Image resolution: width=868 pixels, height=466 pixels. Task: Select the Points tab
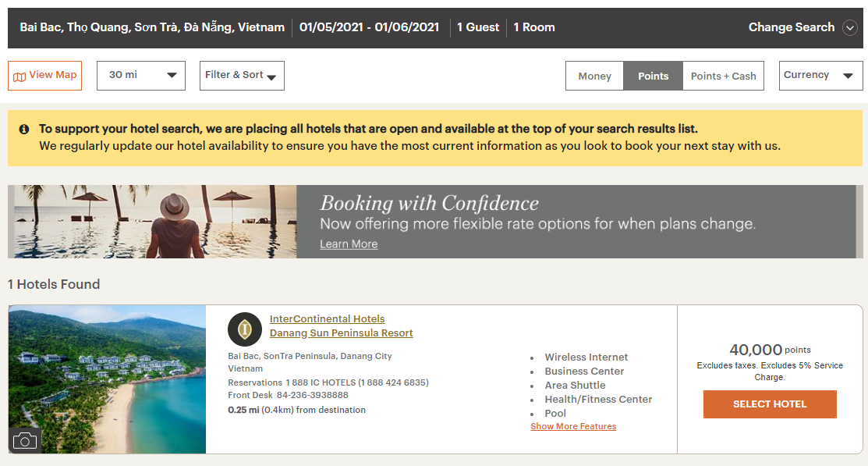click(654, 76)
